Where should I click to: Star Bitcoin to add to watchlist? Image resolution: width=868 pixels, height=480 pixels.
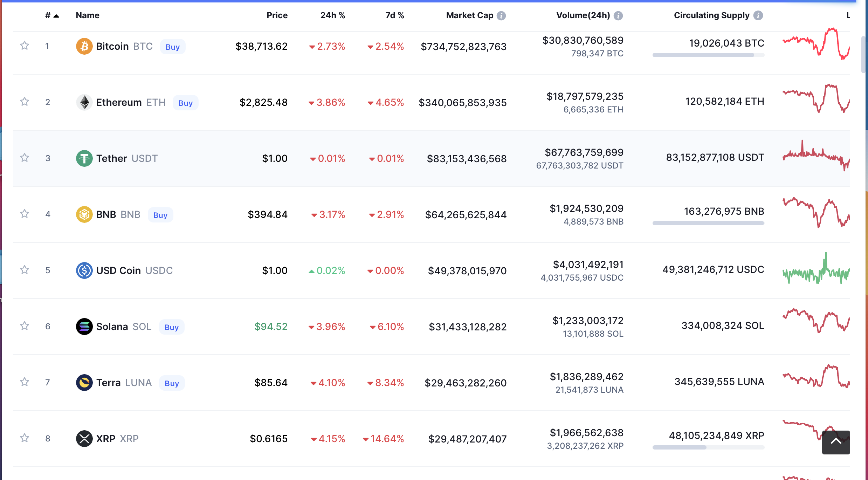click(x=25, y=46)
